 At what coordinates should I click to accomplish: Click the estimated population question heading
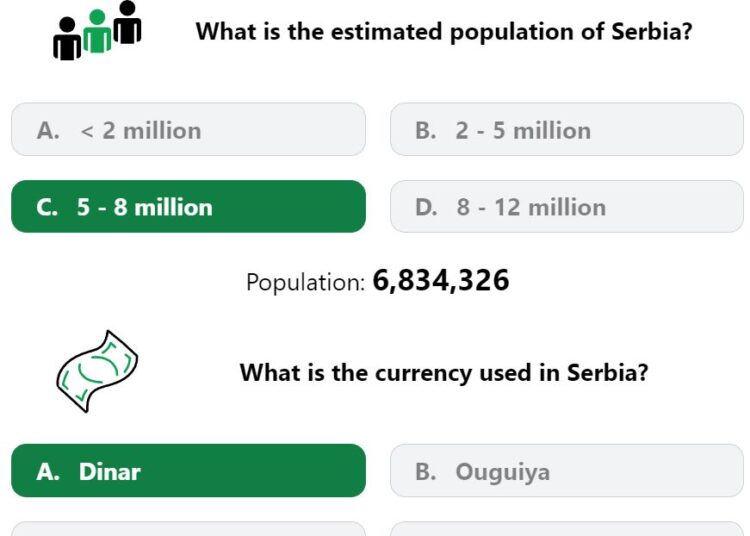(444, 32)
